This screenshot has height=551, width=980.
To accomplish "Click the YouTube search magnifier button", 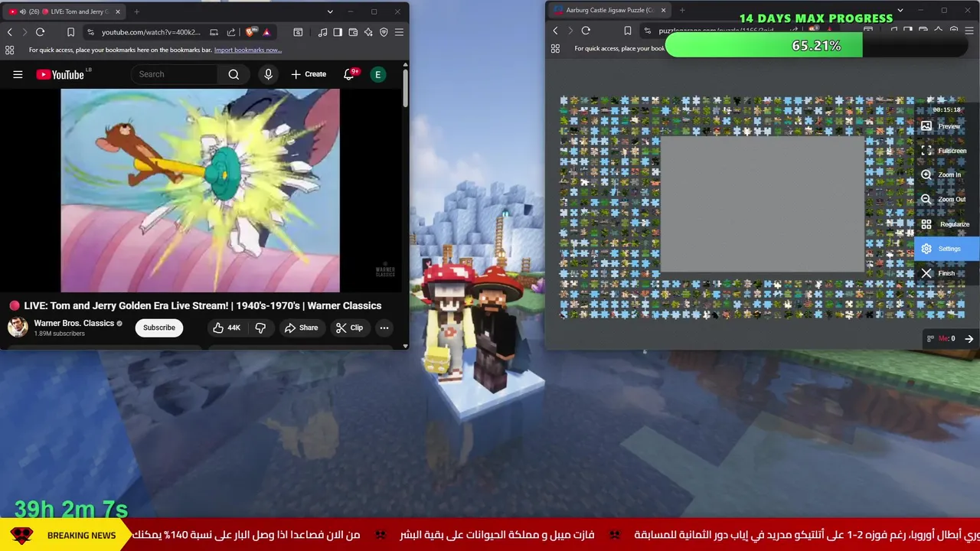I will pos(234,74).
